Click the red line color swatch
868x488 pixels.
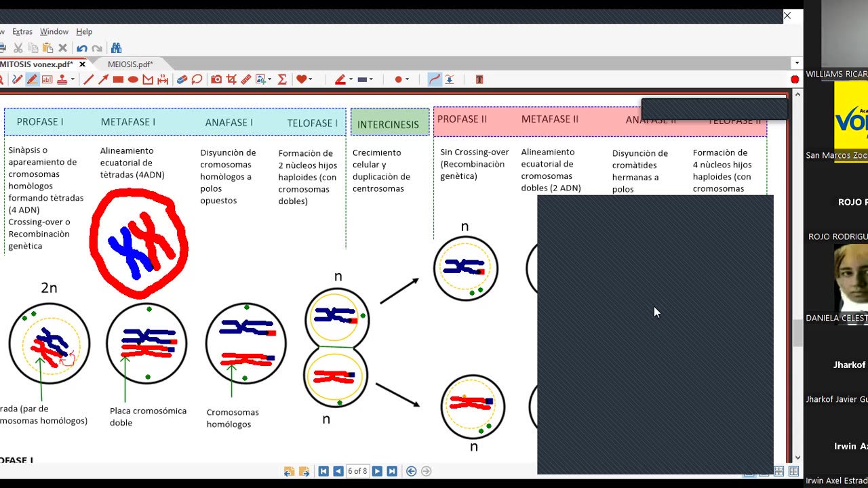340,79
